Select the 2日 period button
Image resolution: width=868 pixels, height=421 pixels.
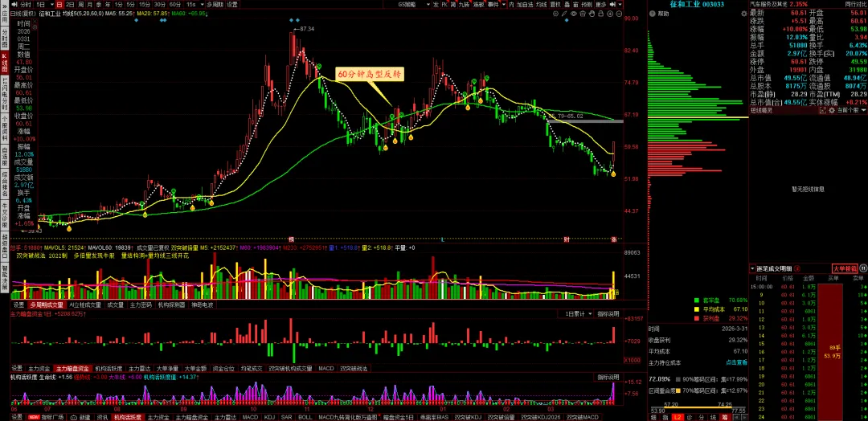coord(70,4)
